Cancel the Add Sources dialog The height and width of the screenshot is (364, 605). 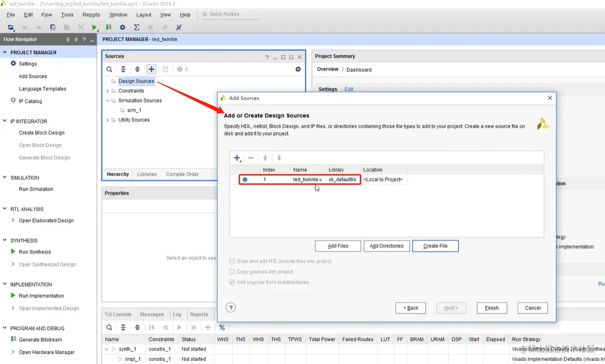point(533,308)
